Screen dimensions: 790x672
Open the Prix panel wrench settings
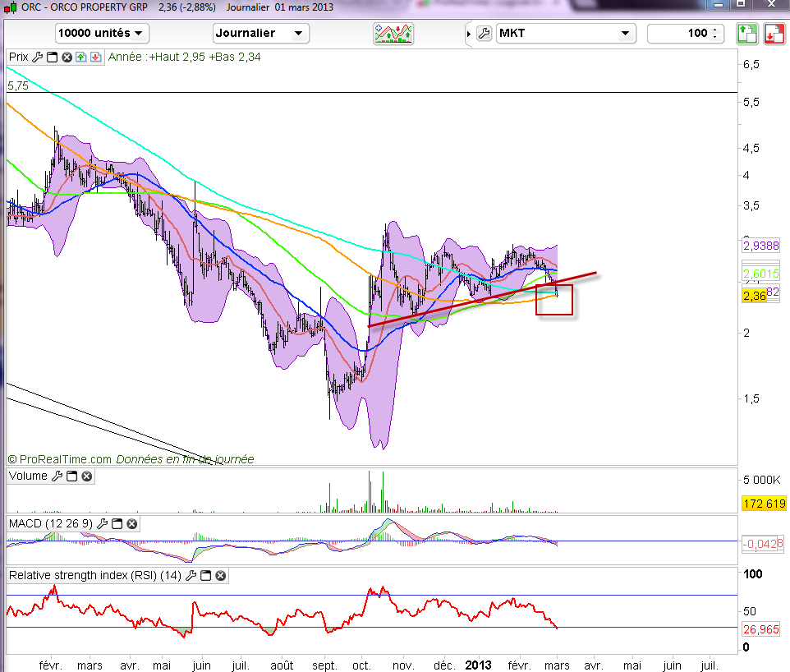point(38,58)
